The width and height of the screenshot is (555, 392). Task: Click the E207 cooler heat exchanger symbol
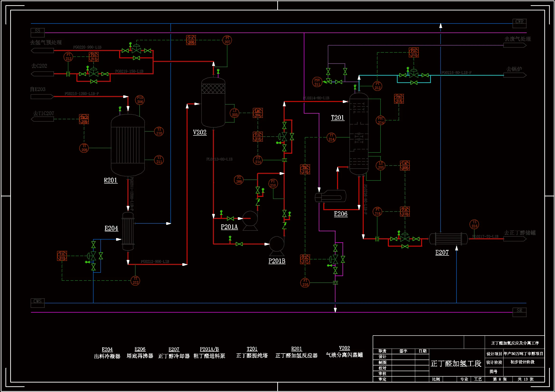pos(448,239)
